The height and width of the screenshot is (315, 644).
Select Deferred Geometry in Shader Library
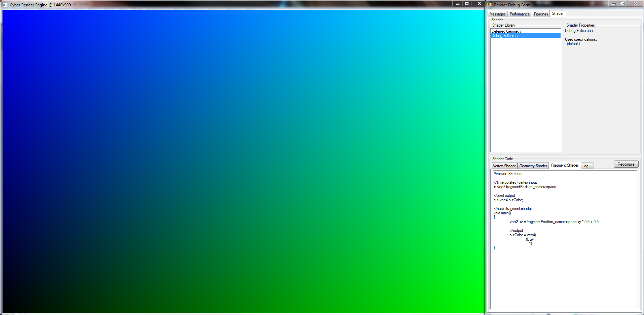click(506, 31)
